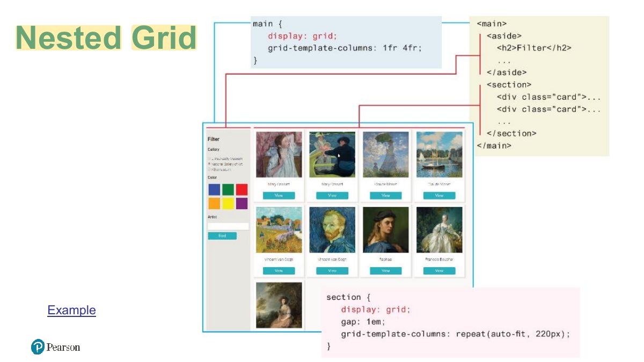This screenshot has height=362, width=644.
Task: Open Monet's sailboats on river painting
Action: click(x=439, y=154)
